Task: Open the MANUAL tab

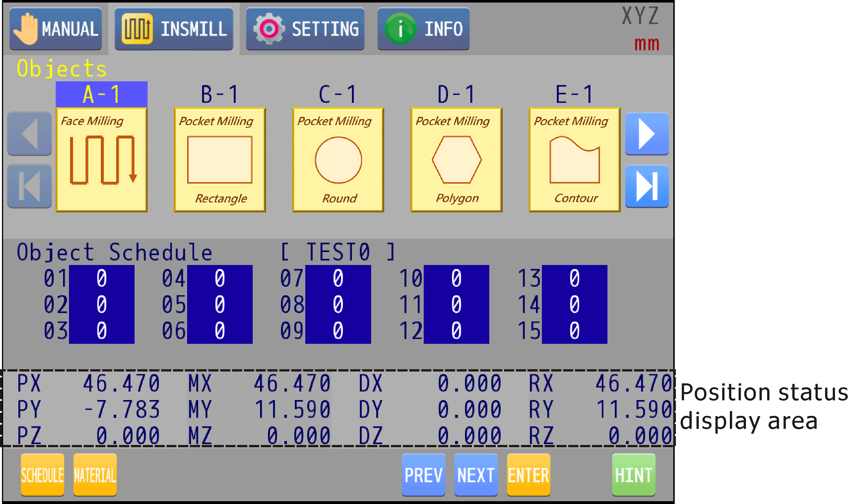Action: click(56, 29)
